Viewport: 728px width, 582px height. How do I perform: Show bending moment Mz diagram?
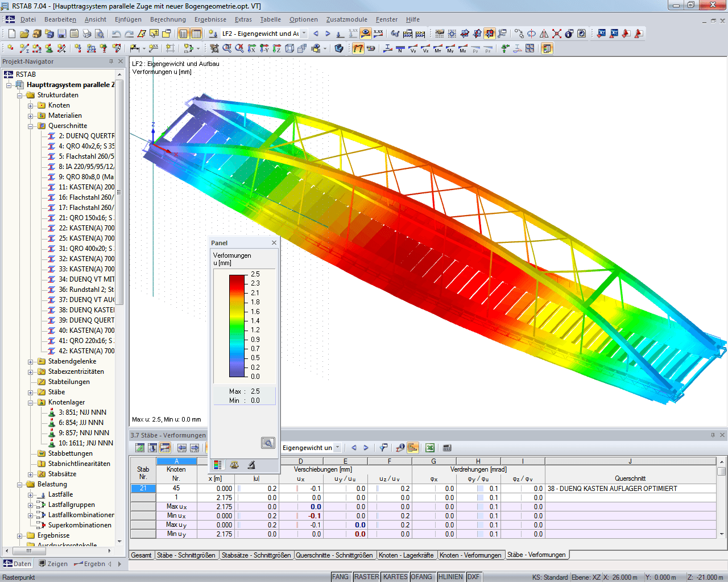[463, 48]
